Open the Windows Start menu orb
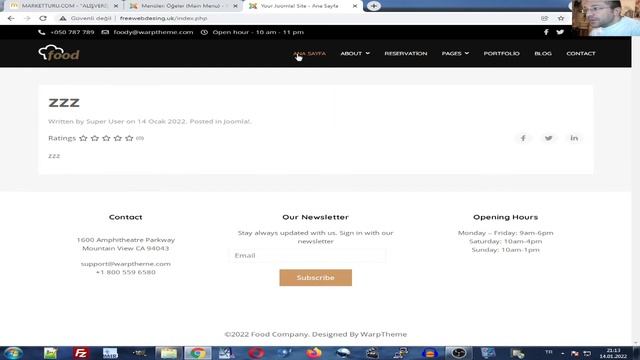640x360 pixels. [x=13, y=353]
